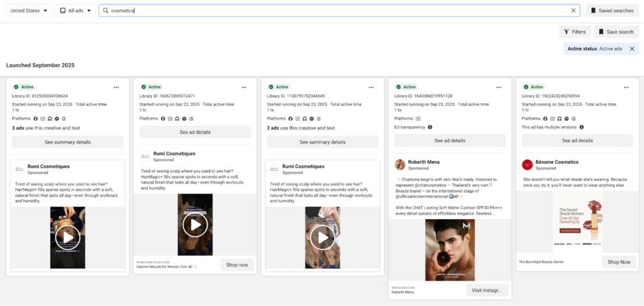The image size is (644, 306).
Task: Click Save search button
Action: coord(616,31)
